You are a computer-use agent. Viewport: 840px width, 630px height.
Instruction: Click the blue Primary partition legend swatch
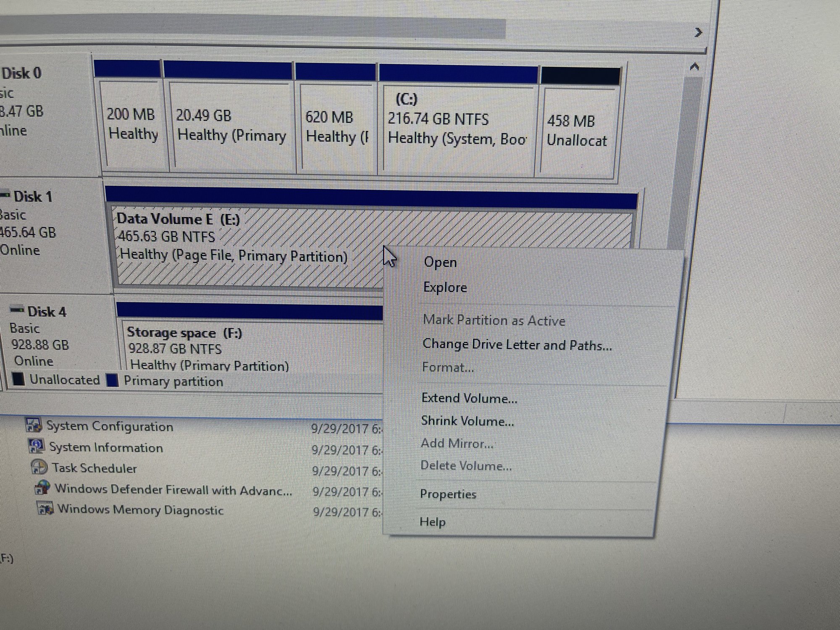[112, 381]
